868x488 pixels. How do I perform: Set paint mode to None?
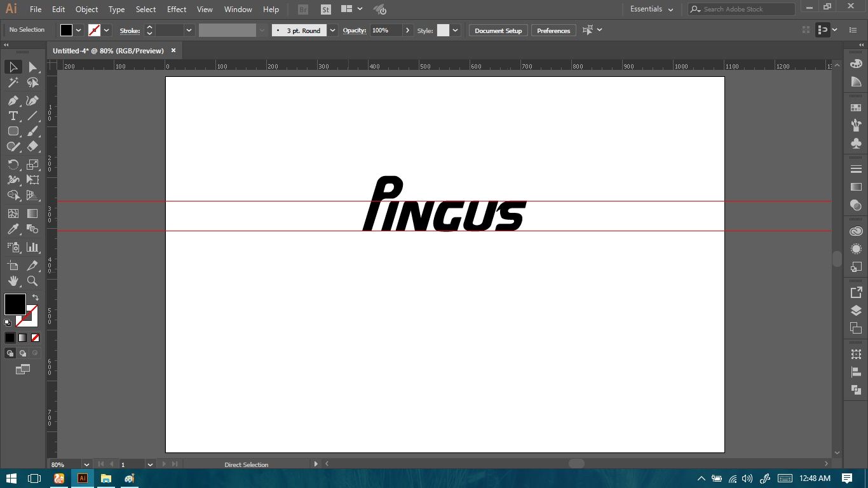(x=35, y=338)
